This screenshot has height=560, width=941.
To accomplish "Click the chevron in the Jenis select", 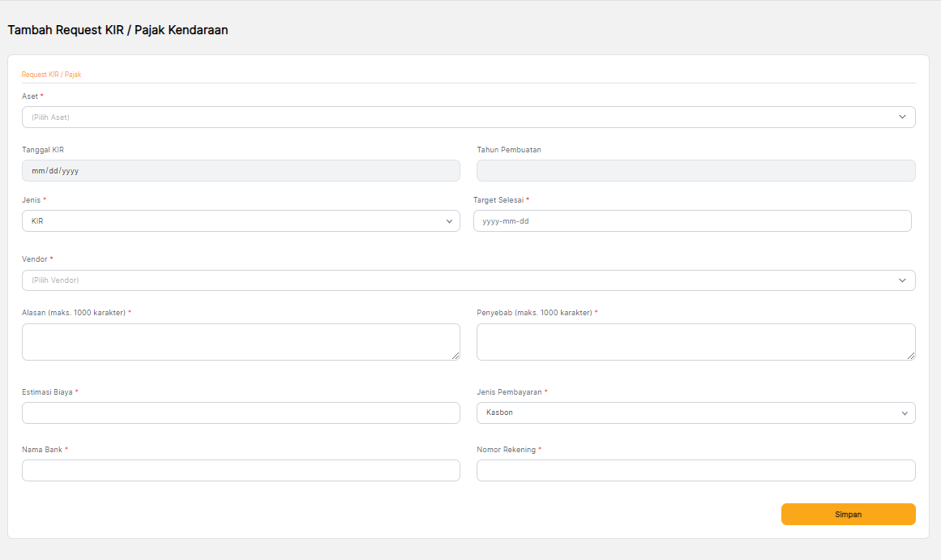I will click(x=449, y=221).
